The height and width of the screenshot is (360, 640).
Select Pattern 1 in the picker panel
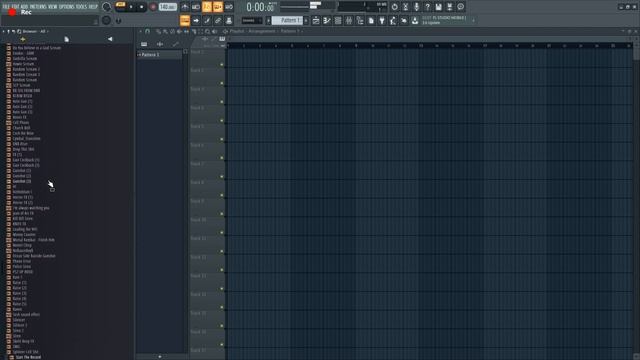(x=159, y=55)
